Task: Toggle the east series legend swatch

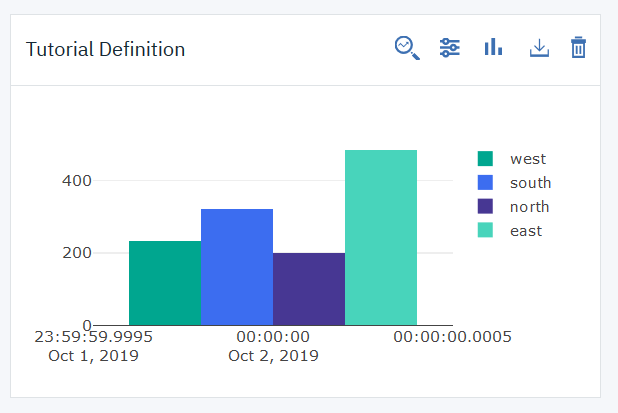Action: coord(485,231)
